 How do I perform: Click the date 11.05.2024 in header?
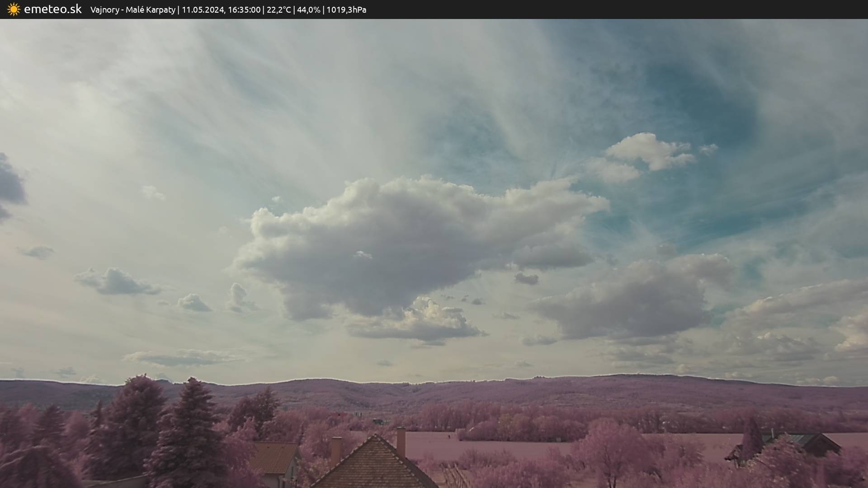pyautogui.click(x=203, y=10)
